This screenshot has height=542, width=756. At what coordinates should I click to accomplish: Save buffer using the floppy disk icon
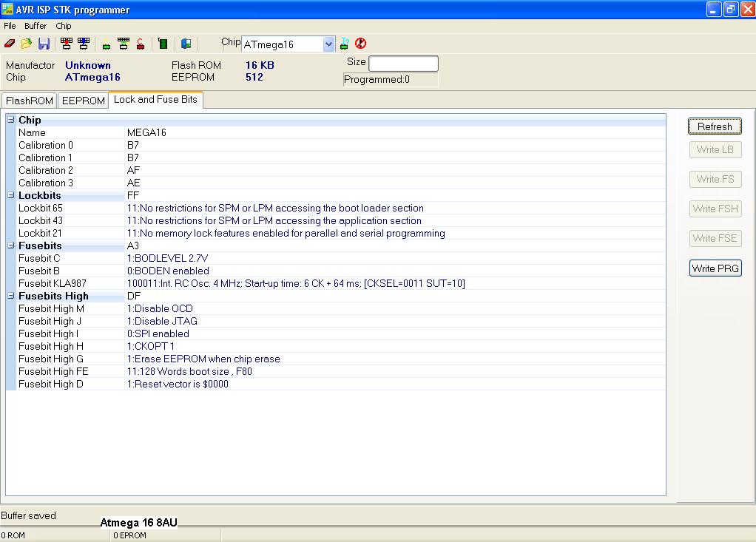[44, 44]
